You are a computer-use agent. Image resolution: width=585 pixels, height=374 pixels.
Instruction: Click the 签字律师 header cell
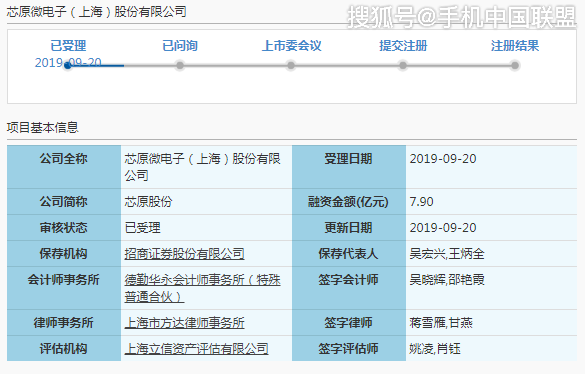pos(348,323)
